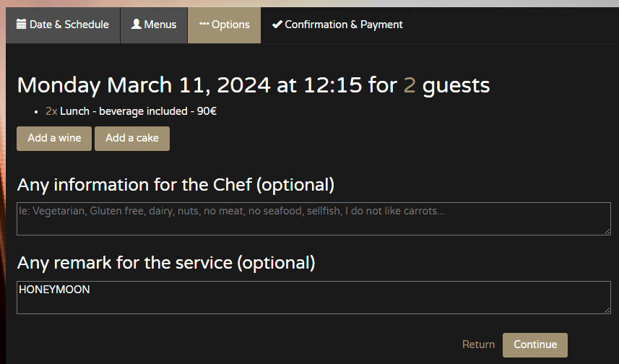This screenshot has width=619, height=364.
Task: Click the Any remark for the service label
Action: coord(166,262)
